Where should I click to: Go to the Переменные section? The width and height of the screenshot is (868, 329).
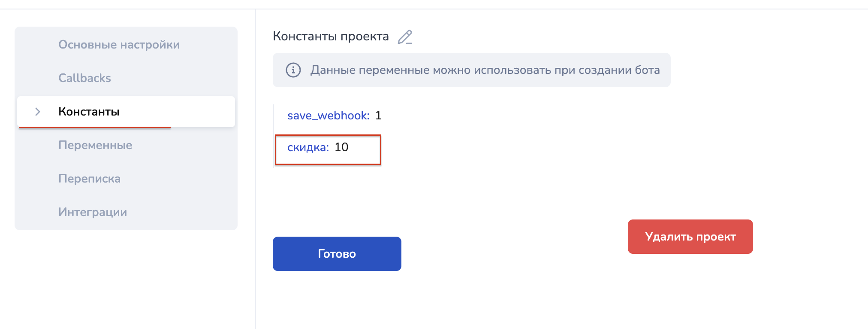[x=95, y=145]
